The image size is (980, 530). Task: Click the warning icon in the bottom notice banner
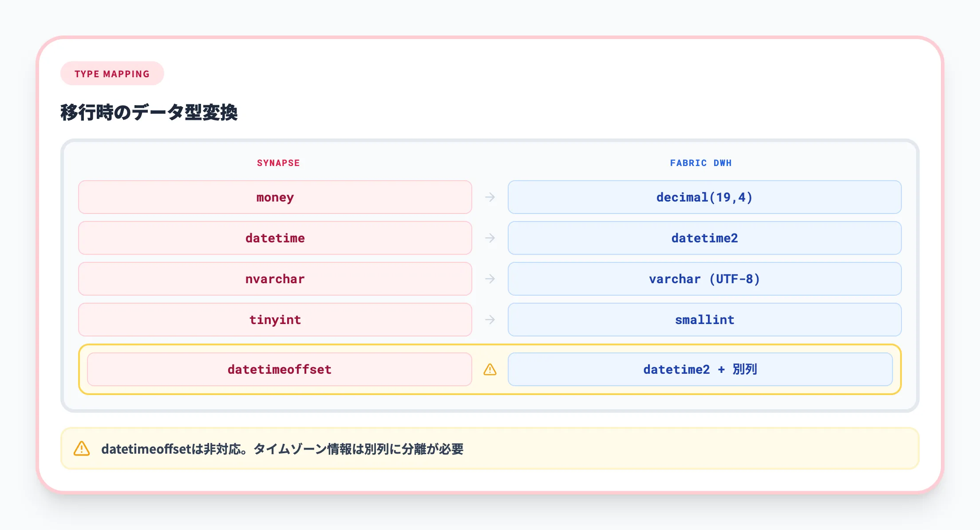click(x=82, y=449)
